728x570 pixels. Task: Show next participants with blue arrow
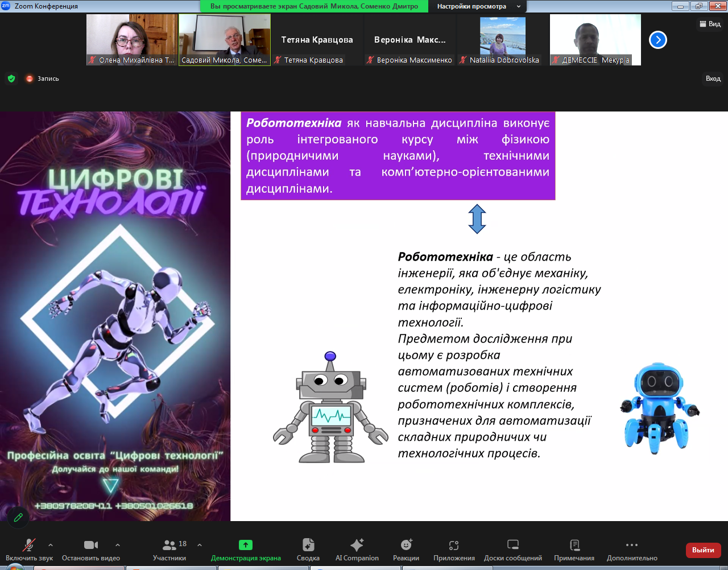coord(657,40)
